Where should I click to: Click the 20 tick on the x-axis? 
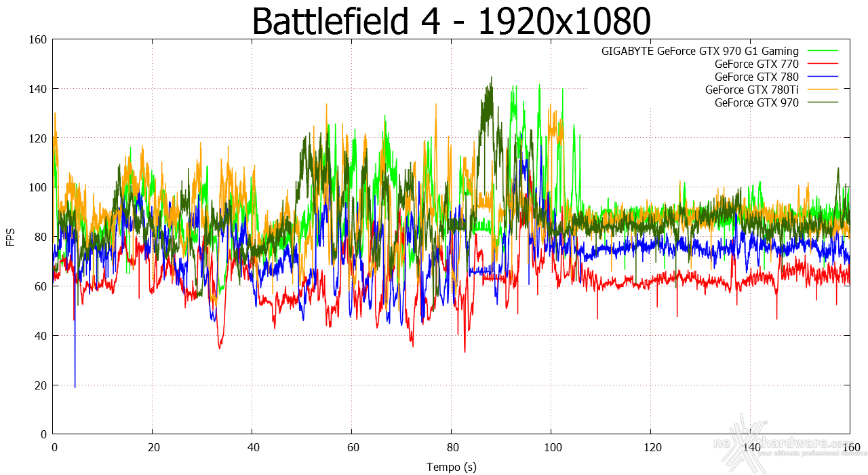click(153, 448)
